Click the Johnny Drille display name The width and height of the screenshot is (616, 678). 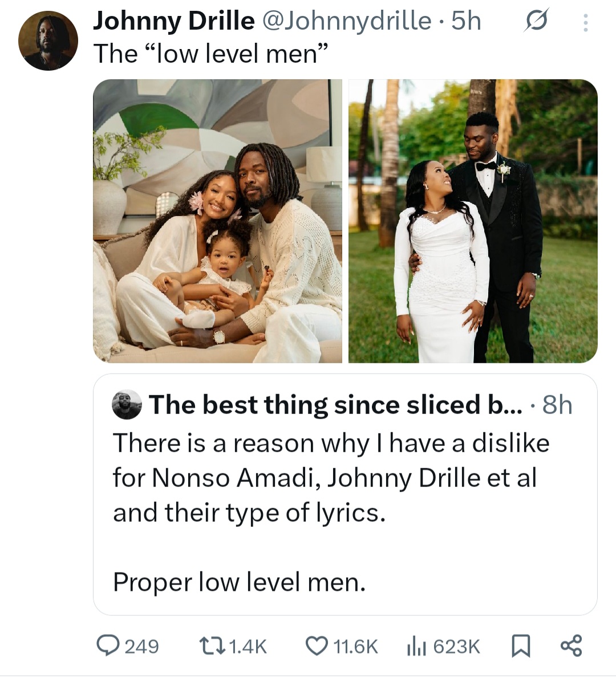coord(173,21)
